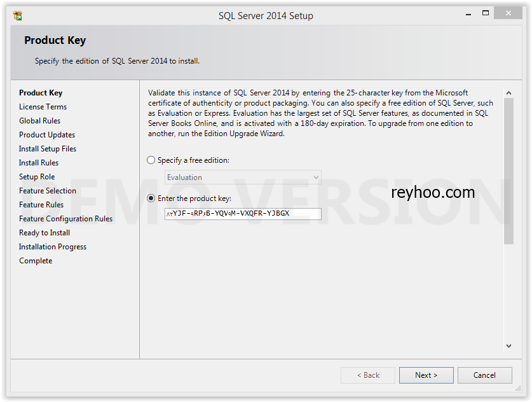Click the window resize grip icon

[518, 388]
